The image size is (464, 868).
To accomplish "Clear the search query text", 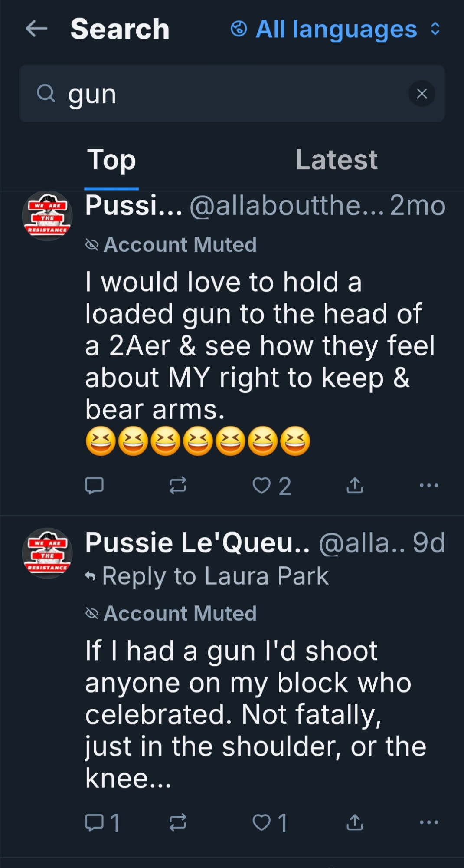I will 422,93.
